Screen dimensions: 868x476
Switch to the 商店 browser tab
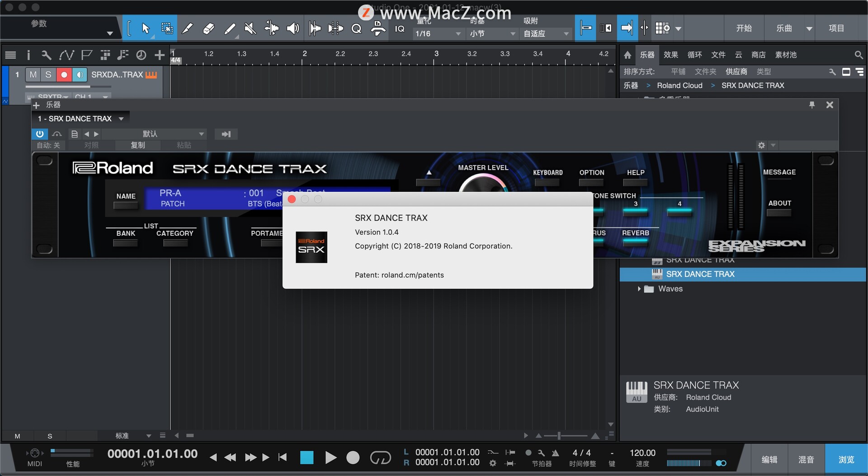click(758, 55)
